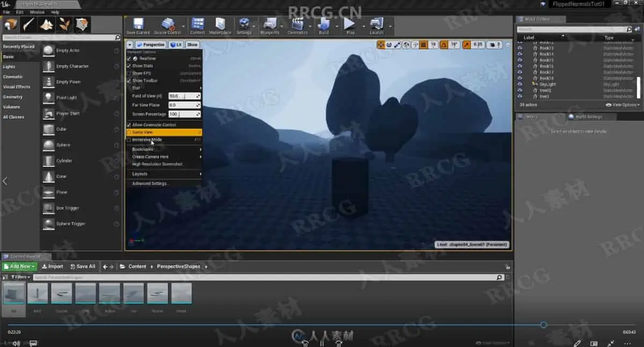Toggle Allow Cinematic Control checkbox
The height and width of the screenshot is (347, 644).
point(129,125)
